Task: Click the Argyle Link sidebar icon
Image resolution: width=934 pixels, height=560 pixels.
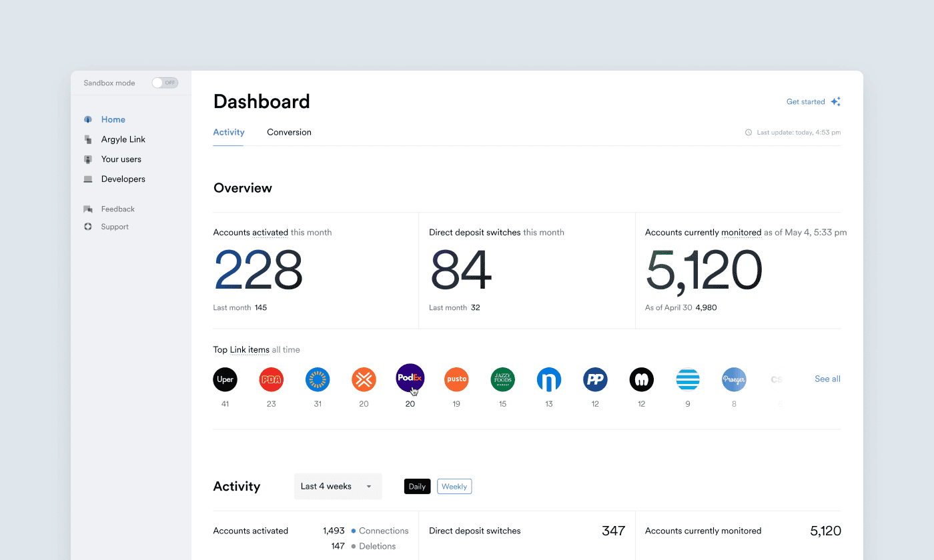Action: point(87,139)
